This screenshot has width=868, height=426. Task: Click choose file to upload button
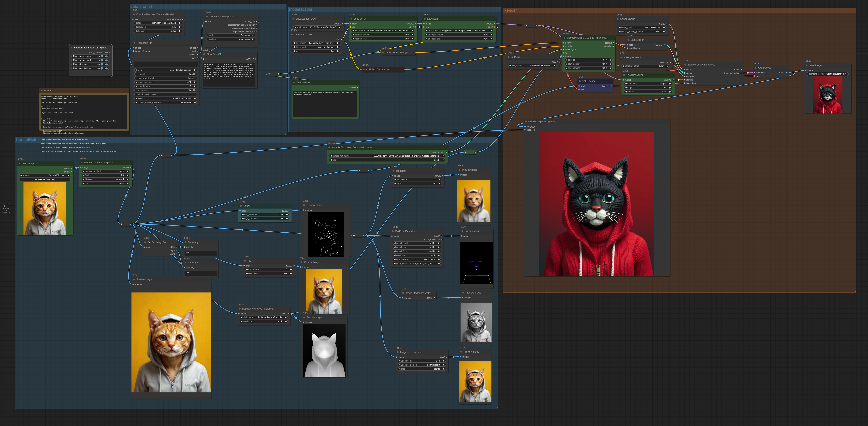(45, 179)
